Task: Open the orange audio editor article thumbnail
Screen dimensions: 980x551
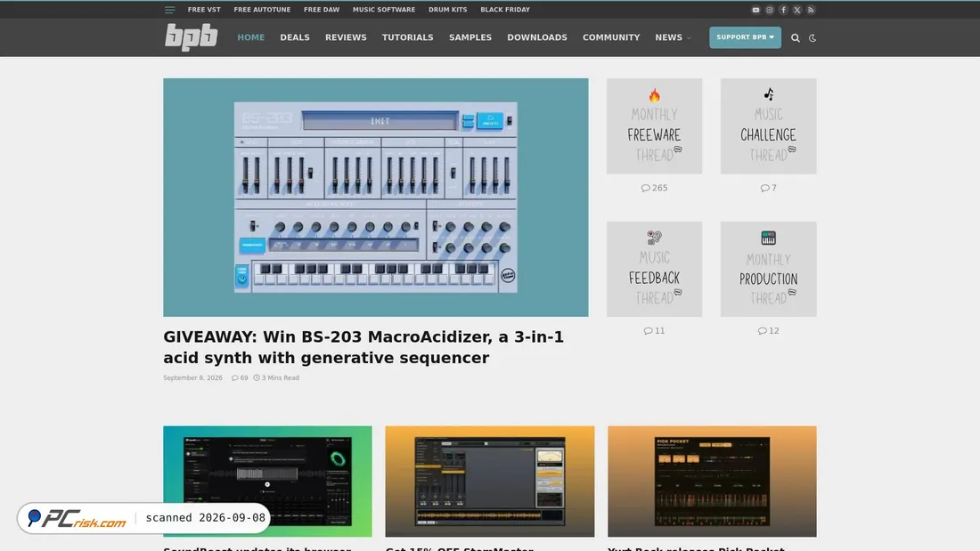Action: pyautogui.click(x=489, y=482)
